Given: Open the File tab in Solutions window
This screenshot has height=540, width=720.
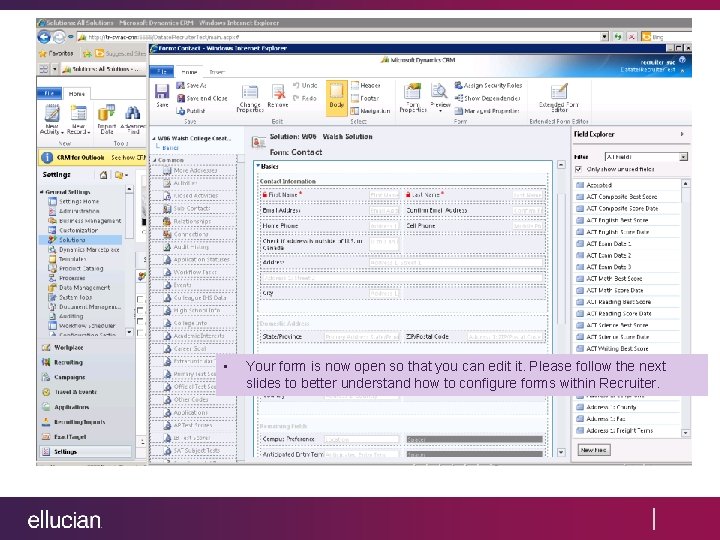Looking at the screenshot, I should tap(49, 93).
